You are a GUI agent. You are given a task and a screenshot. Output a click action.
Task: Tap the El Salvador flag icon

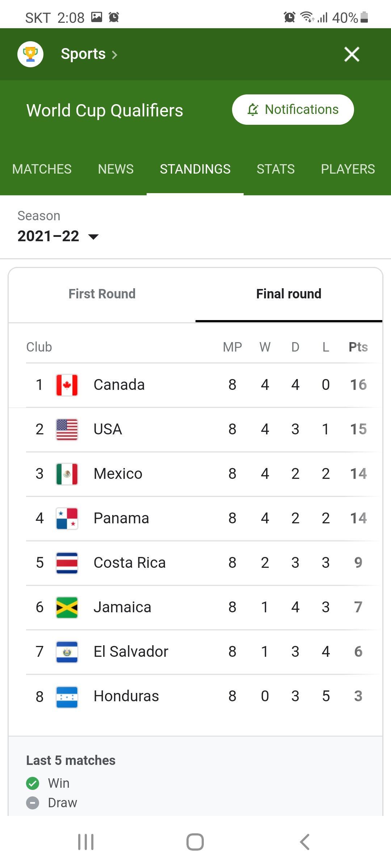[67, 652]
